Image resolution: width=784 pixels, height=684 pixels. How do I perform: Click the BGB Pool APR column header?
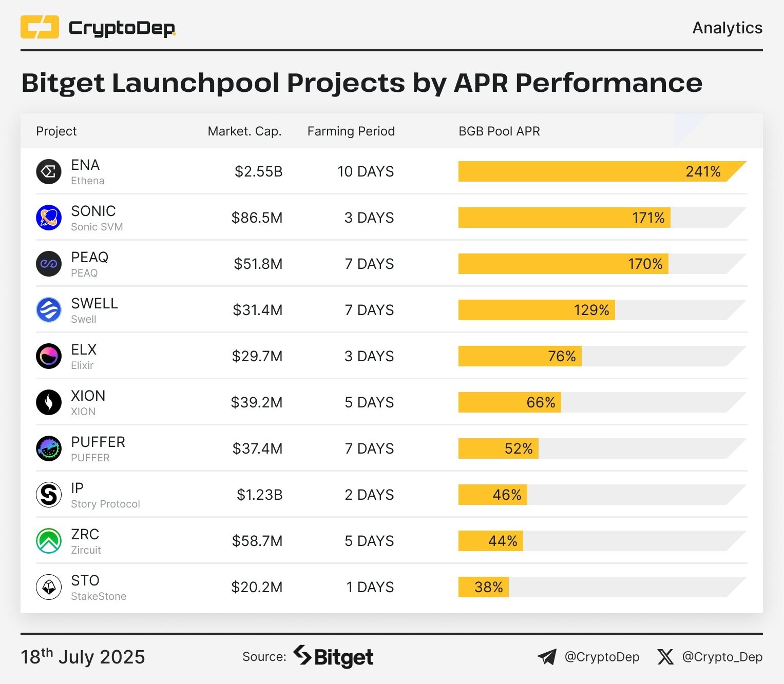499,131
